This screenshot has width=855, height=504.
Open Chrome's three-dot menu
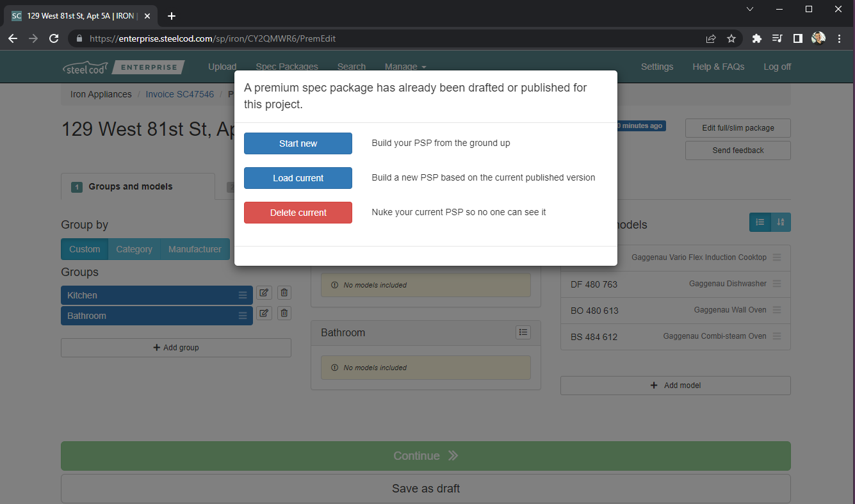pyautogui.click(x=839, y=38)
